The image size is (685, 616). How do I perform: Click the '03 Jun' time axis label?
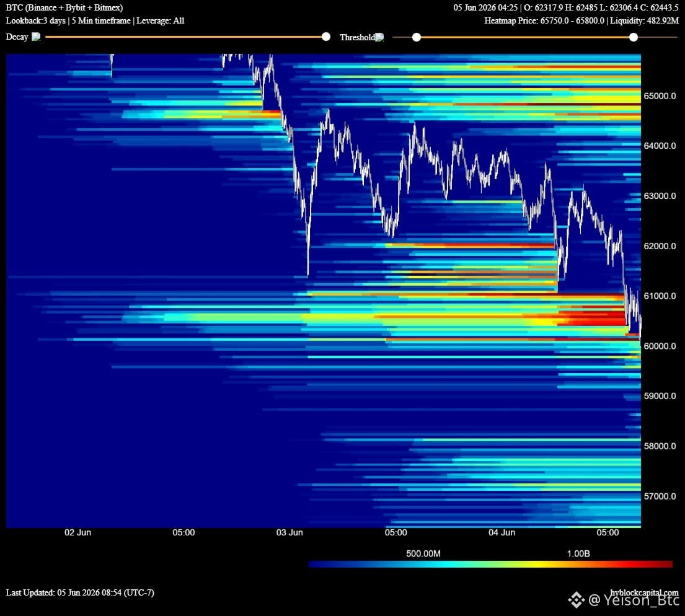[x=289, y=532]
